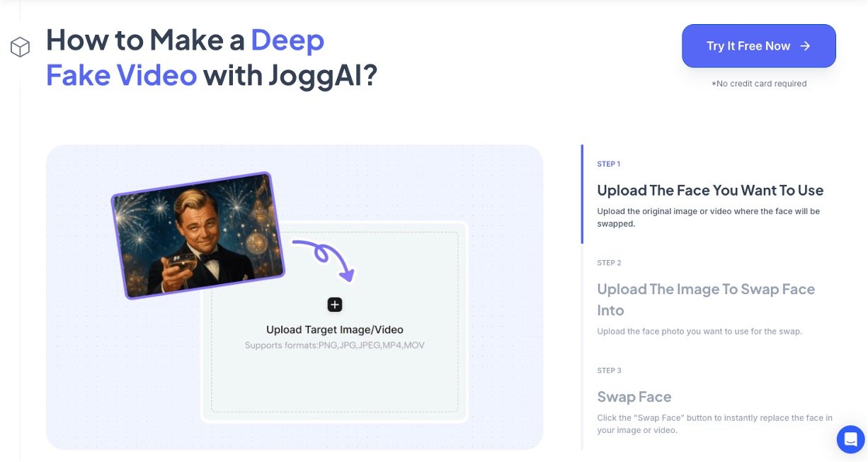Click the 'Swap Face button' instruction description

point(714,424)
